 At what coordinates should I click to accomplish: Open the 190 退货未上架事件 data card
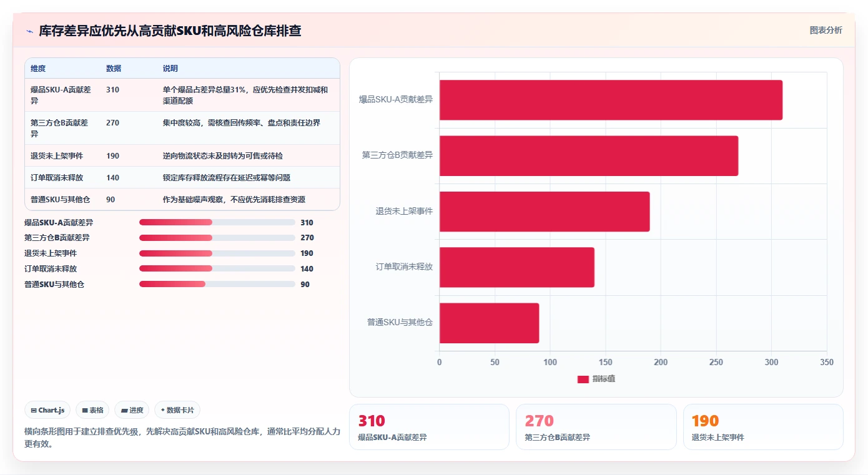pyautogui.click(x=763, y=427)
